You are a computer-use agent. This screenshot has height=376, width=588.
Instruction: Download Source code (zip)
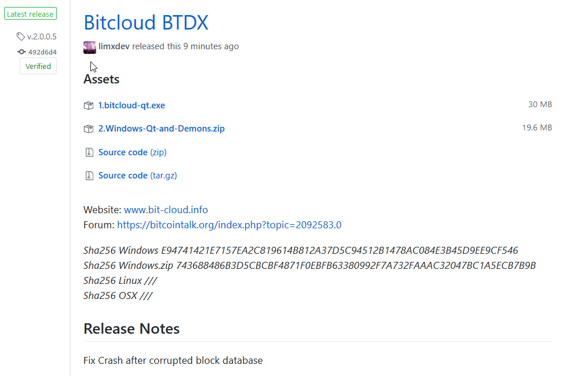(133, 152)
